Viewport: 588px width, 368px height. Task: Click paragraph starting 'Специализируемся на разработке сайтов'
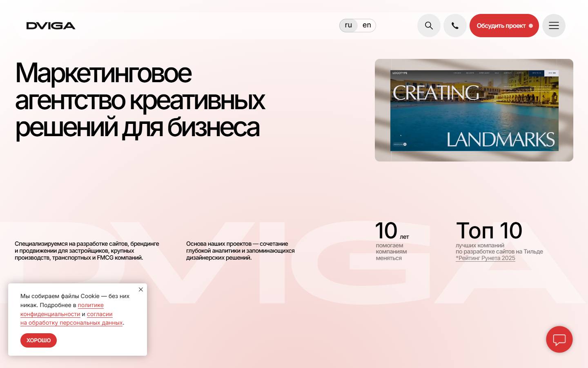click(x=87, y=251)
